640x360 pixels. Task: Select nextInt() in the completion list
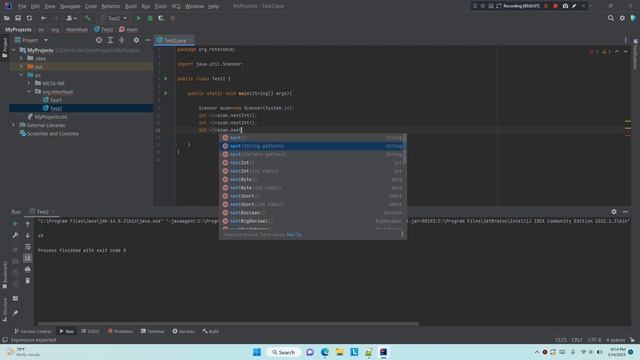click(x=313, y=162)
